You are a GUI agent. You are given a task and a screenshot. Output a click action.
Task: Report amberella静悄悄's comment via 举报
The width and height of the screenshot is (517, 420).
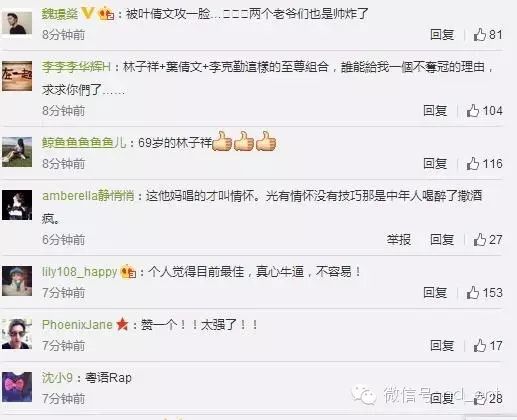pos(399,239)
